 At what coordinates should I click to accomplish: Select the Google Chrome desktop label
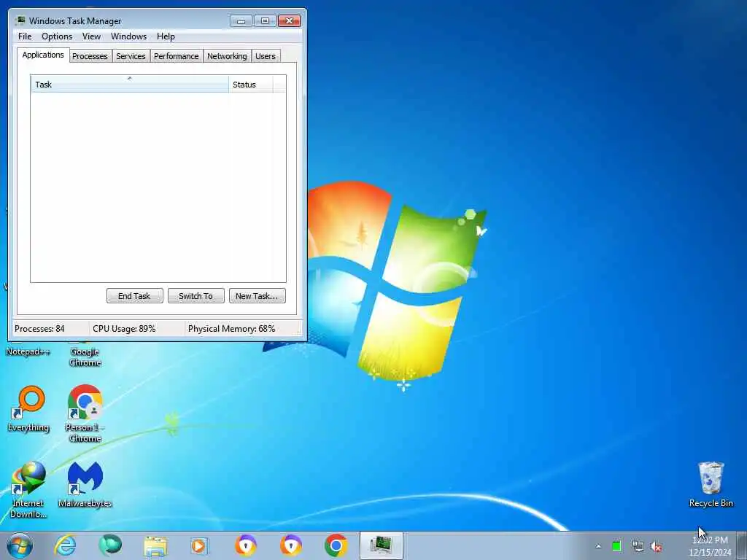[85, 357]
